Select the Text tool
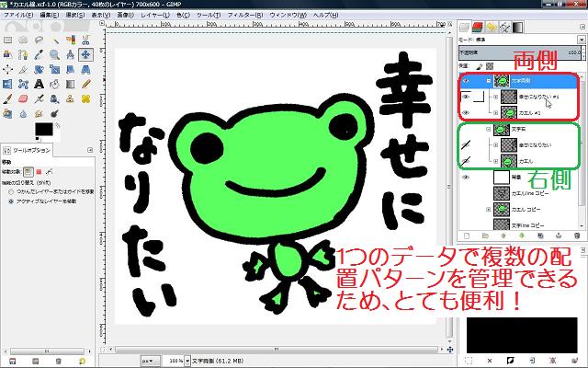Screen dimensions: 588x368 click(x=39, y=84)
